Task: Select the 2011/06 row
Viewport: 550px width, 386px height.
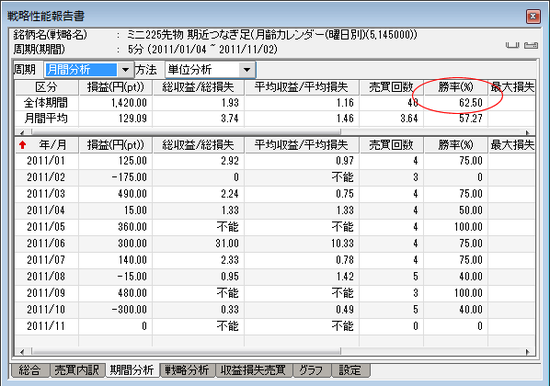Action: 275,243
